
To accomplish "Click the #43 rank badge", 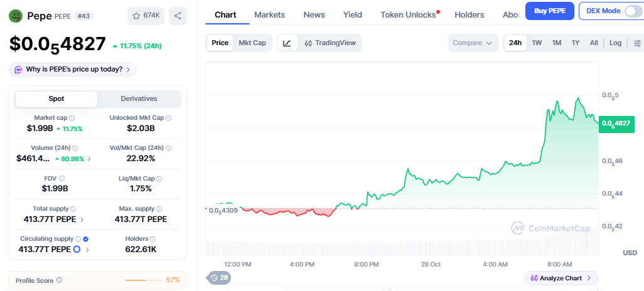I will [x=83, y=16].
